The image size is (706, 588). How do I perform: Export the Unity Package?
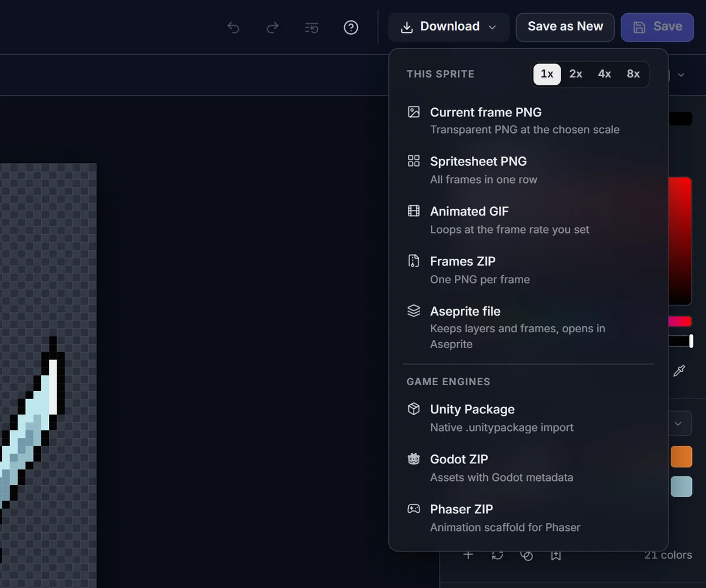coord(528,418)
